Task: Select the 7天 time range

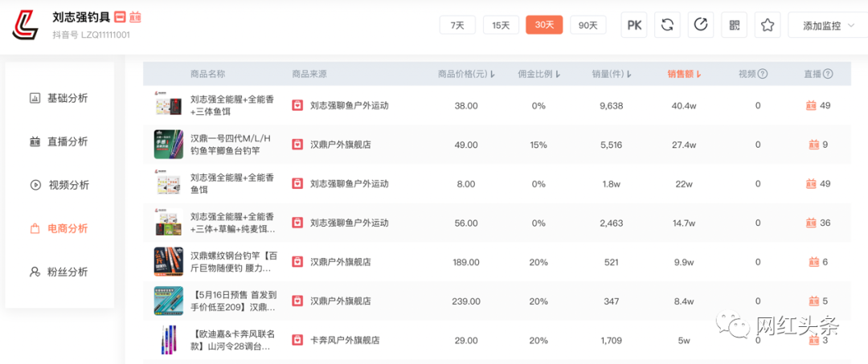Action: (x=457, y=25)
